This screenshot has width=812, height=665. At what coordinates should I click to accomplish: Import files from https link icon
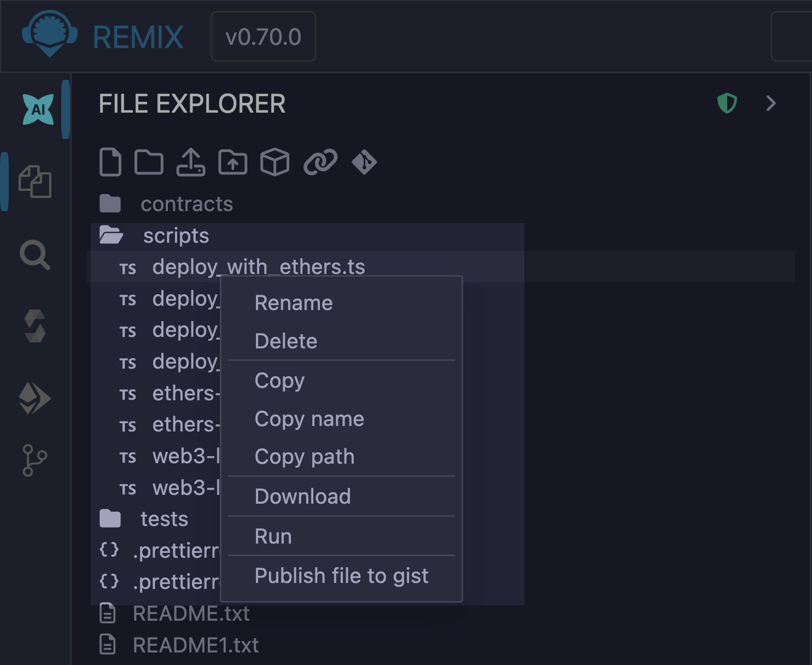320,162
